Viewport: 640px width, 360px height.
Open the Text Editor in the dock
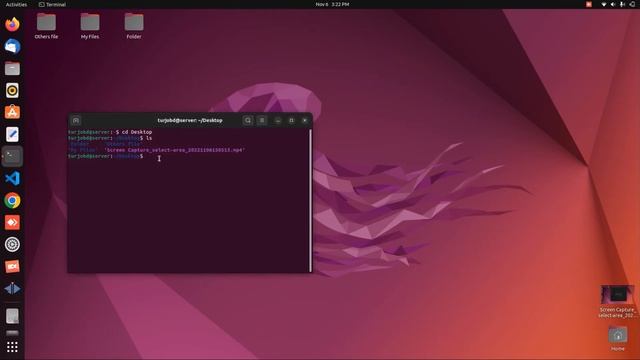click(12, 134)
